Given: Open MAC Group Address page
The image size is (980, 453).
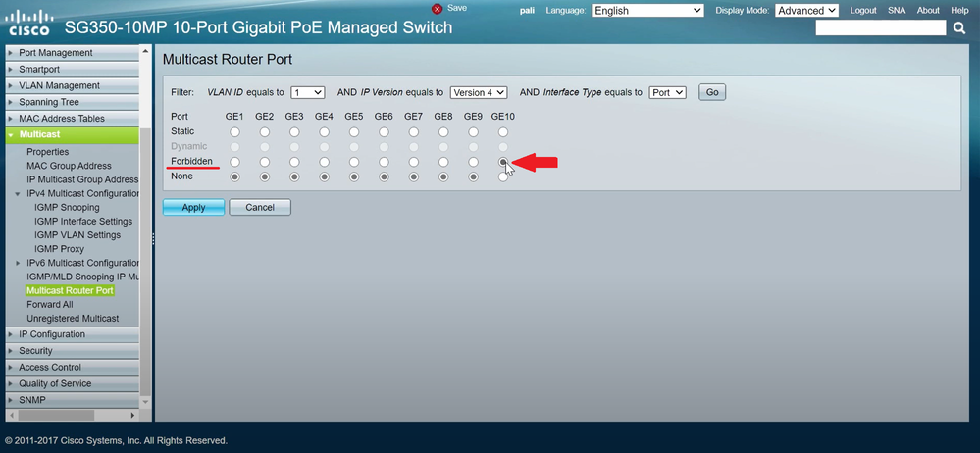Looking at the screenshot, I should (69, 166).
